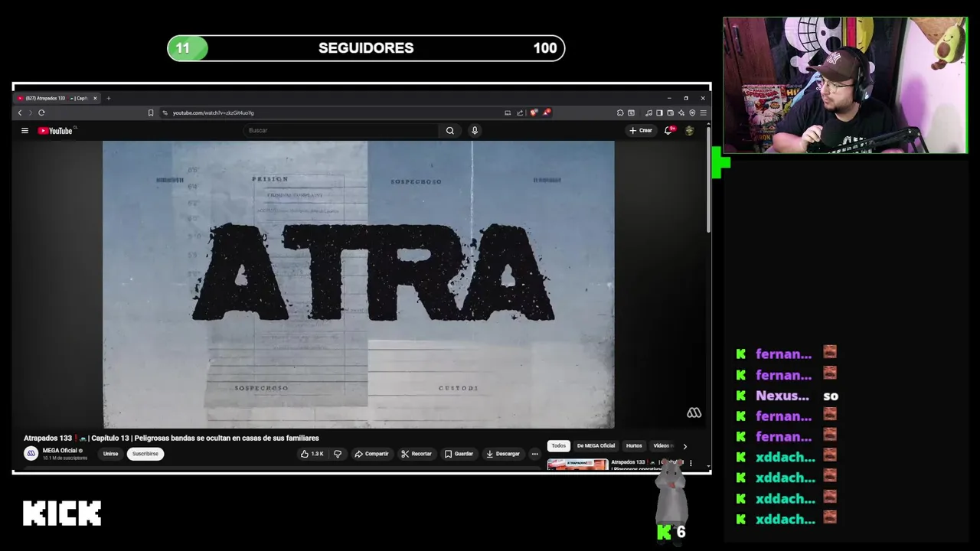Reload the page with the refresh icon

click(x=41, y=113)
